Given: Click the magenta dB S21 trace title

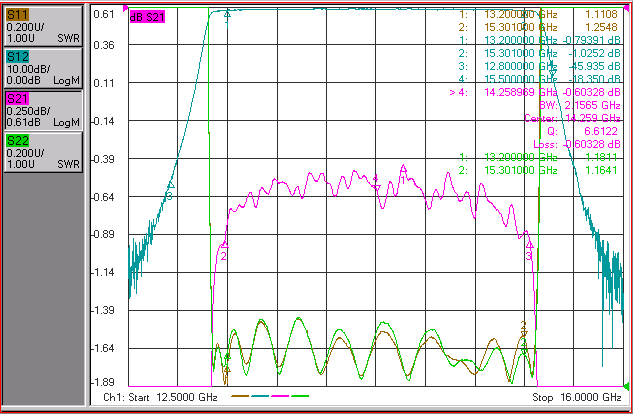Looking at the screenshot, I should [x=147, y=17].
